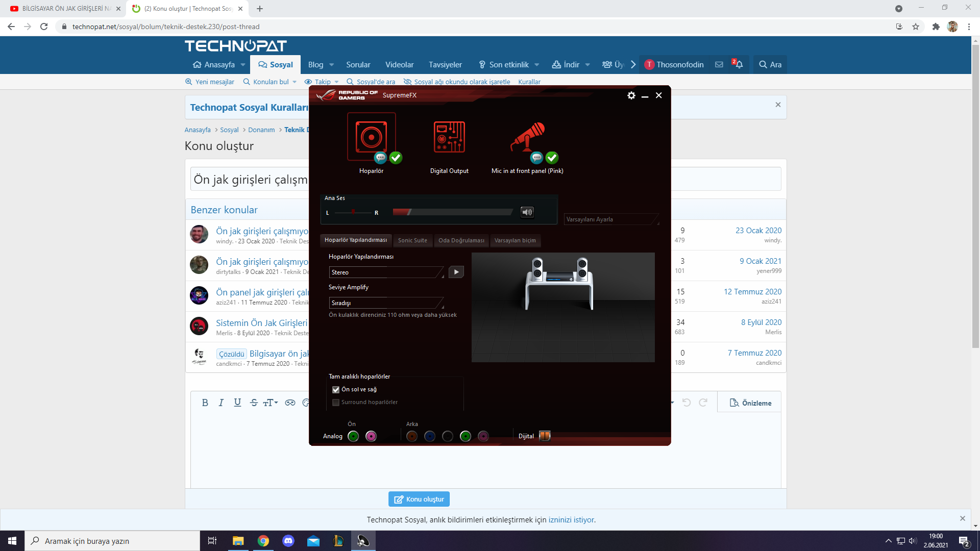
Task: Click the Önizleme preview button
Action: pos(750,403)
